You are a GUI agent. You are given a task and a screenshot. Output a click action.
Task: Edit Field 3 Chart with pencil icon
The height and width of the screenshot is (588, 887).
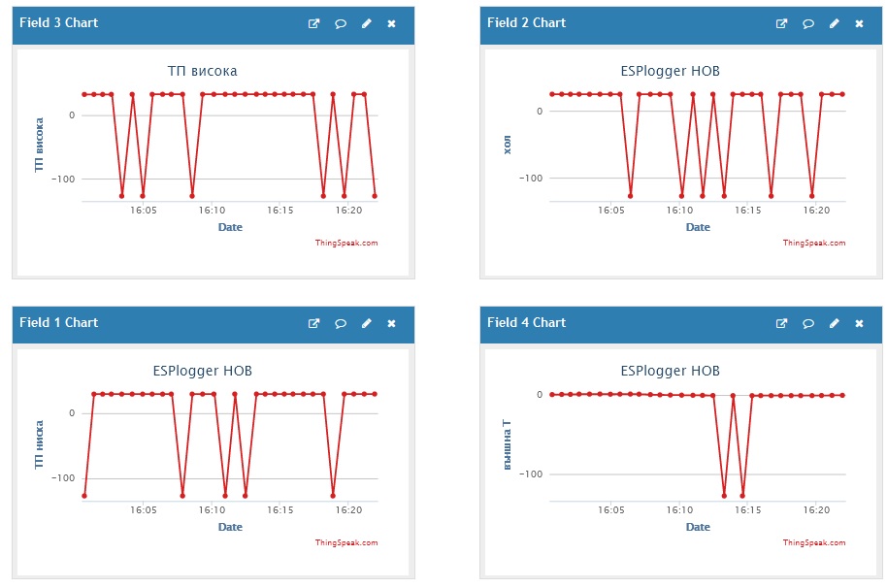pyautogui.click(x=366, y=24)
